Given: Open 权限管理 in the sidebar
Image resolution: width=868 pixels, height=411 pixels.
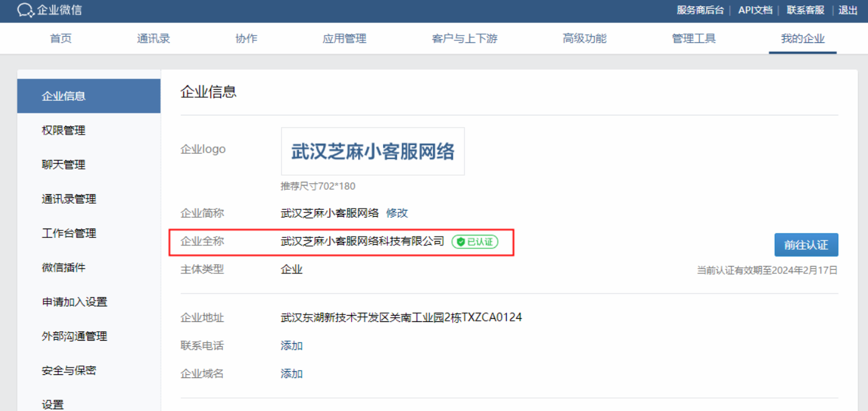Looking at the screenshot, I should click(x=89, y=130).
